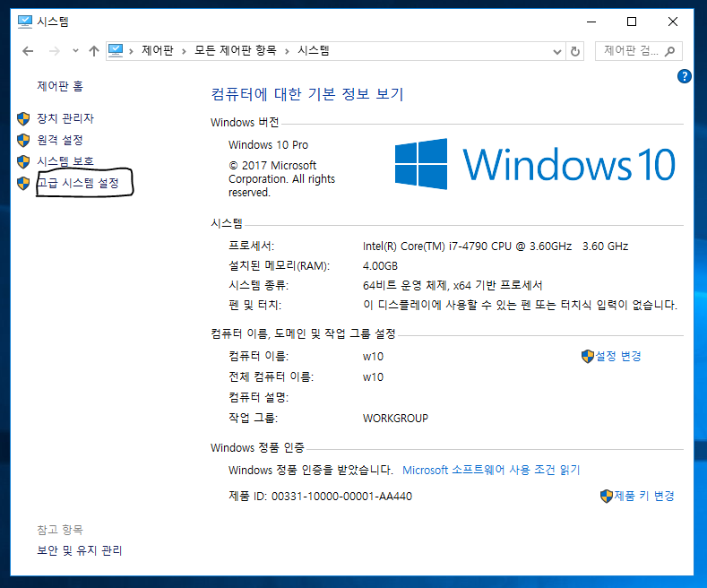The height and width of the screenshot is (588, 707).
Task: Open 시스템 보호 link
Action: pyautogui.click(x=65, y=161)
